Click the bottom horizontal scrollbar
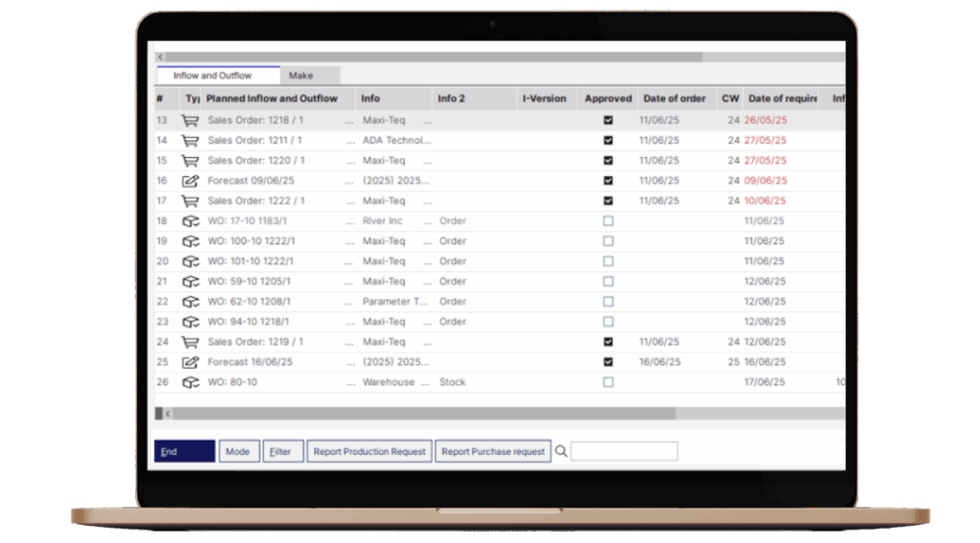This screenshot has height=543, width=980. tap(421, 414)
